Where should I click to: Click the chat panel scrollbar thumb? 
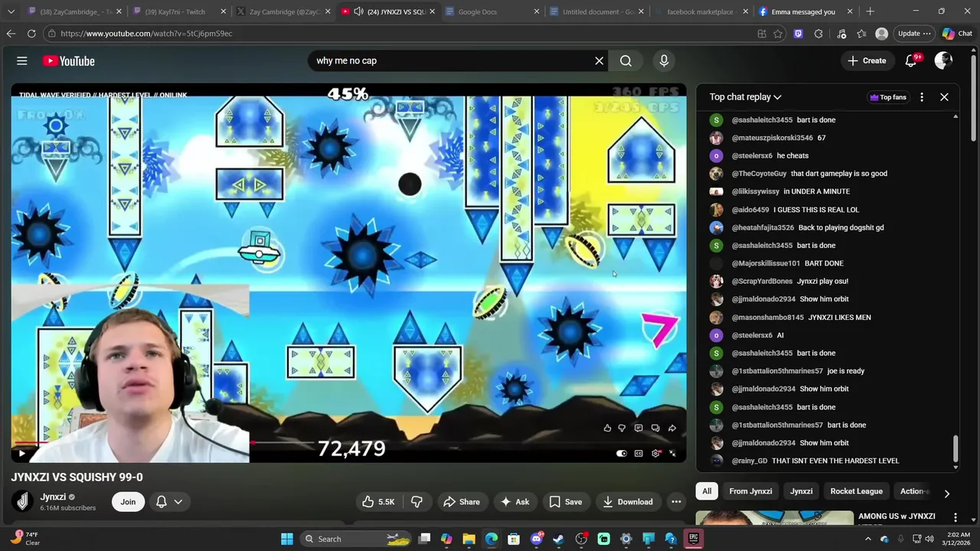(955, 449)
